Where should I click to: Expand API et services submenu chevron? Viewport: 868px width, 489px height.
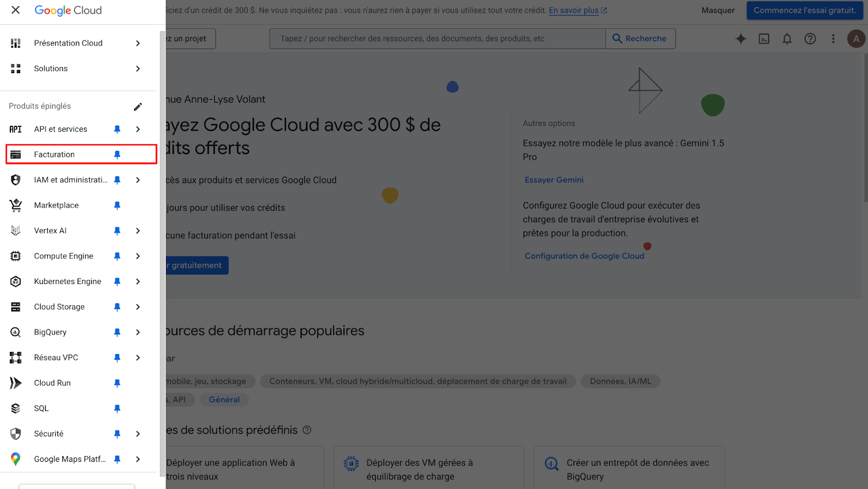pos(138,129)
